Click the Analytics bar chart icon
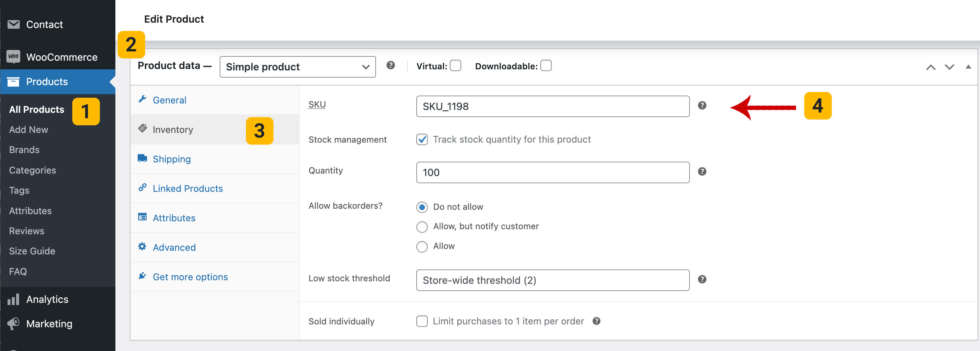The width and height of the screenshot is (980, 351). click(x=13, y=299)
